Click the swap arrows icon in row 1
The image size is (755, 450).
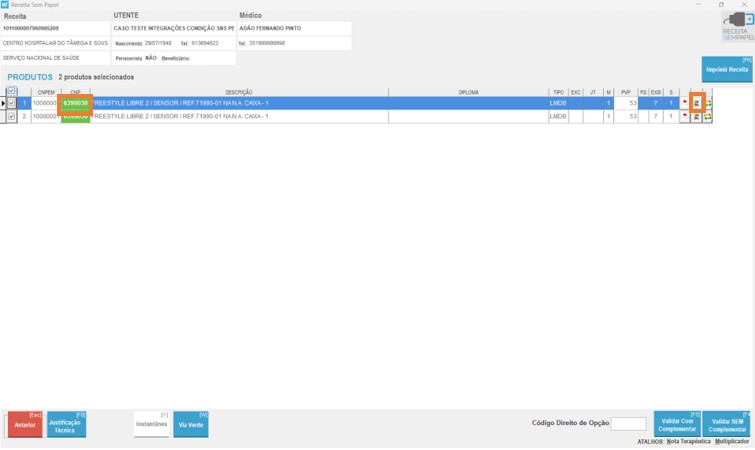(x=708, y=103)
